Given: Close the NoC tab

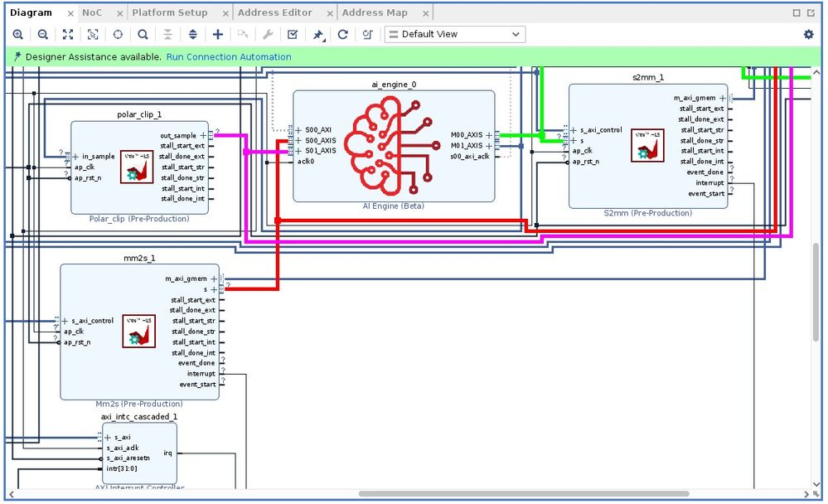Looking at the screenshot, I should pyautogui.click(x=120, y=13).
